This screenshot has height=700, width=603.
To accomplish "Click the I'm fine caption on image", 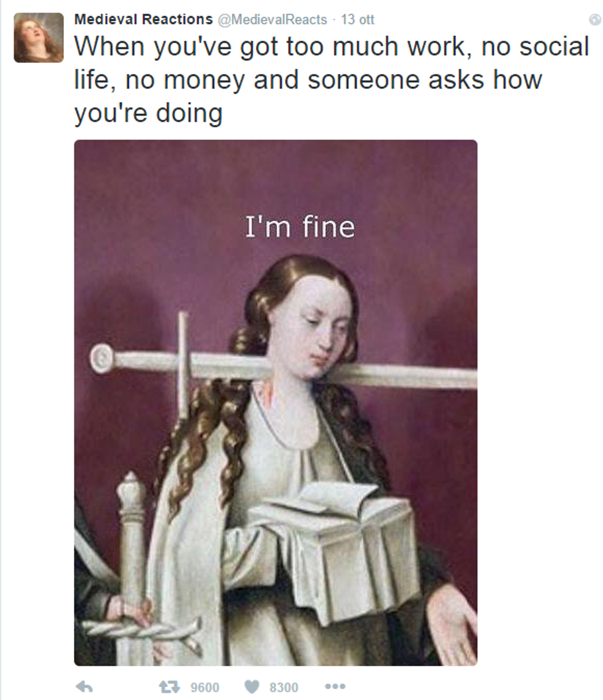I will click(x=300, y=227).
